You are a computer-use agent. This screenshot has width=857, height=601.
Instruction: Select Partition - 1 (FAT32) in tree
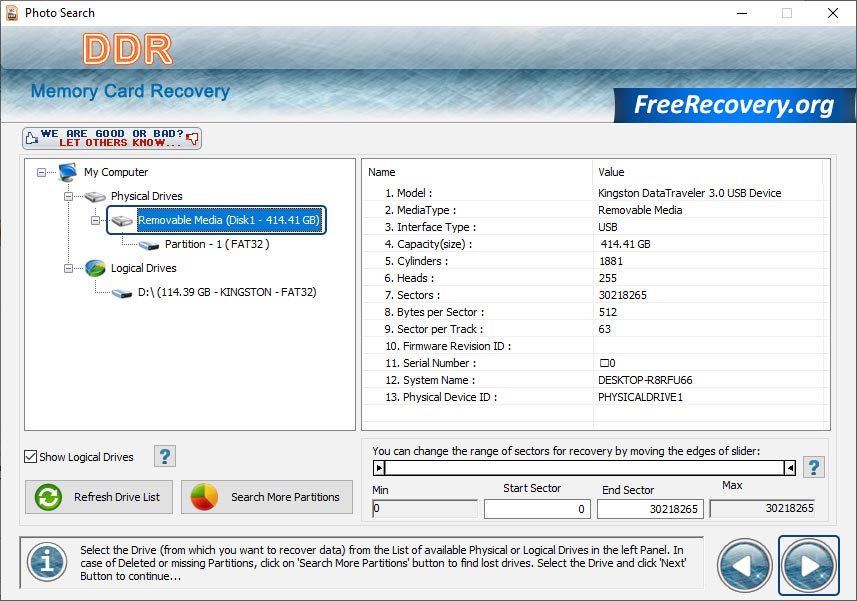pos(217,244)
